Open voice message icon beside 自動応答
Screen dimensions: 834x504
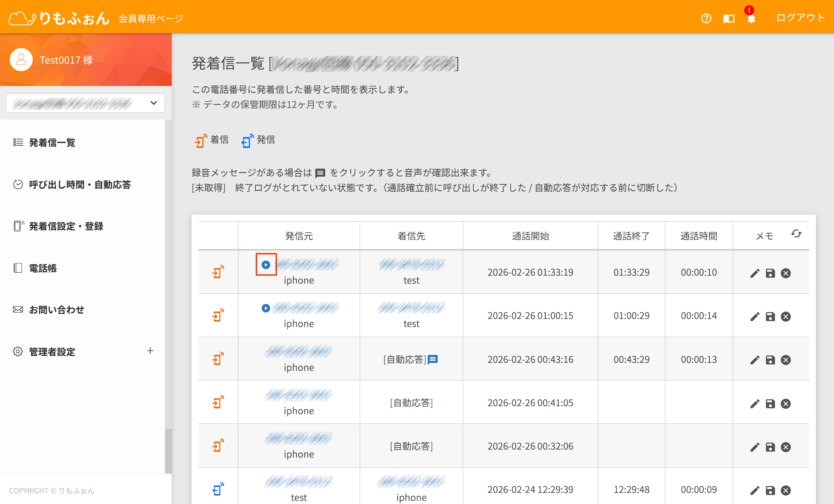click(x=433, y=359)
